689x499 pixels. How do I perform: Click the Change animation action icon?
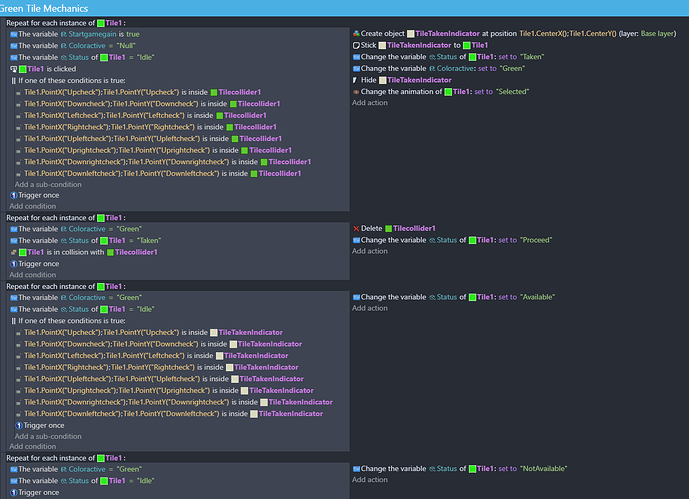coord(356,92)
